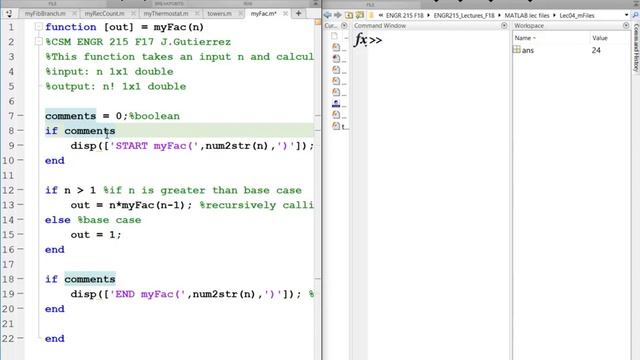The width and height of the screenshot is (640, 360).
Task: Sort Workspace by the Name column
Action: (x=525, y=38)
